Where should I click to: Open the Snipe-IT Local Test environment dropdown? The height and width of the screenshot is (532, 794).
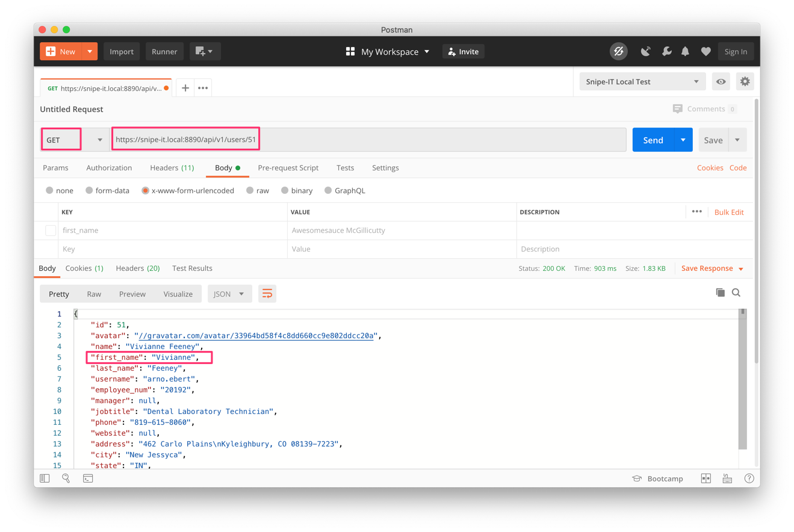pos(642,81)
